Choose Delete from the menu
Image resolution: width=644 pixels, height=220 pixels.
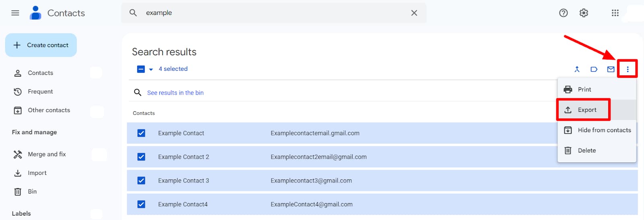[x=597, y=150]
